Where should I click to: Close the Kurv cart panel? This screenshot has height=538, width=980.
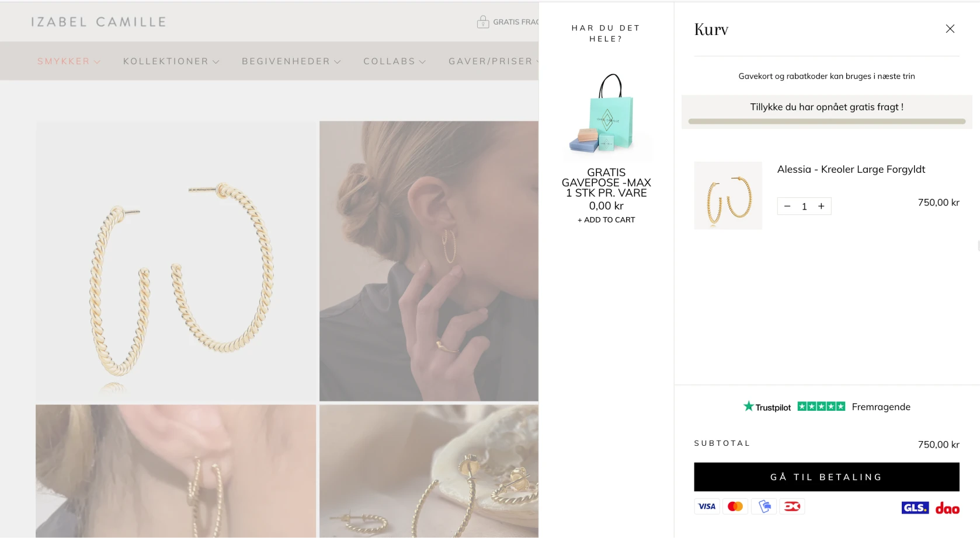point(950,29)
